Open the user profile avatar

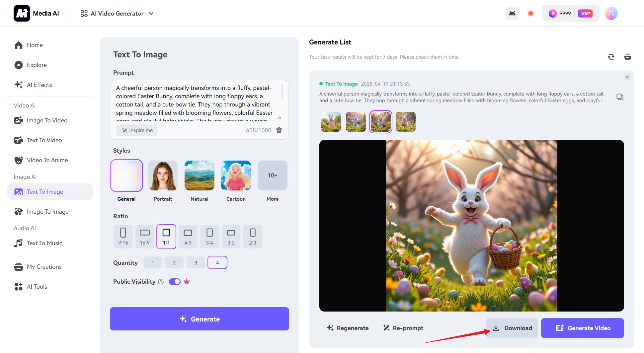point(611,13)
